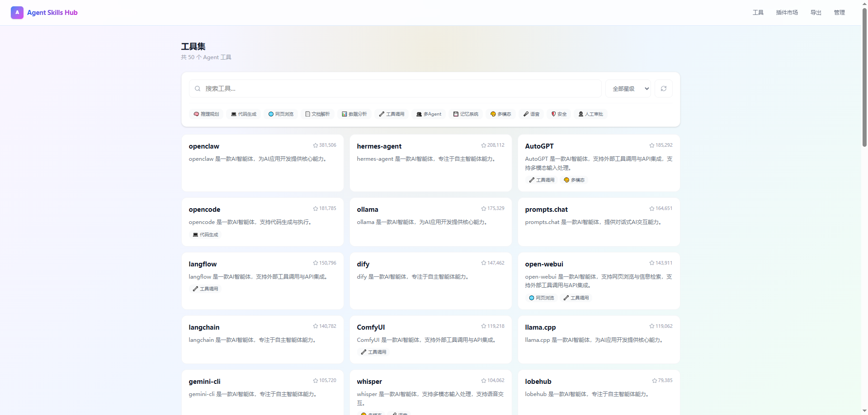Click the 共 50 个 Agent 工具 count text
The width and height of the screenshot is (868, 415).
pyautogui.click(x=206, y=57)
